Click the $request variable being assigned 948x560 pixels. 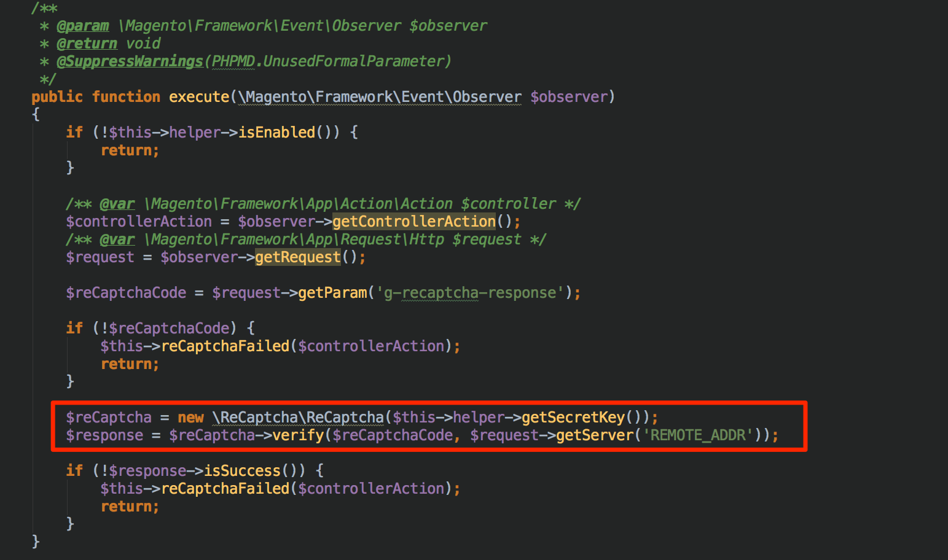[100, 257]
